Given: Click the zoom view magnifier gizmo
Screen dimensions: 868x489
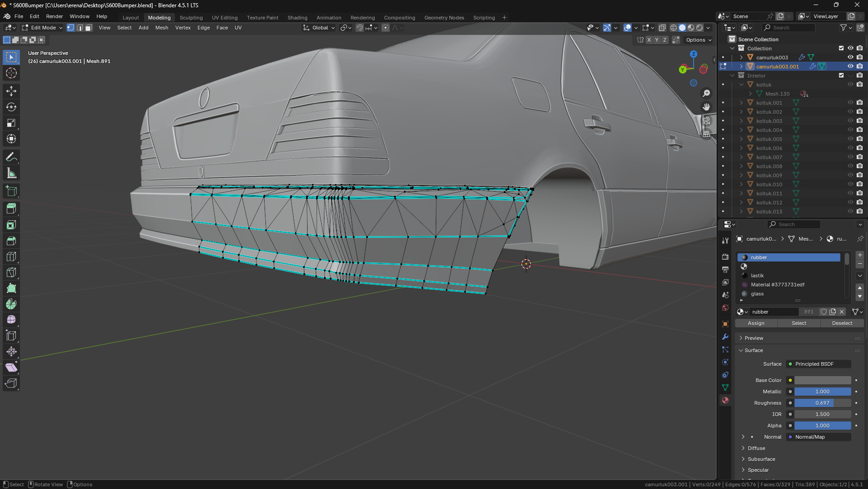Looking at the screenshot, I should coord(706,93).
